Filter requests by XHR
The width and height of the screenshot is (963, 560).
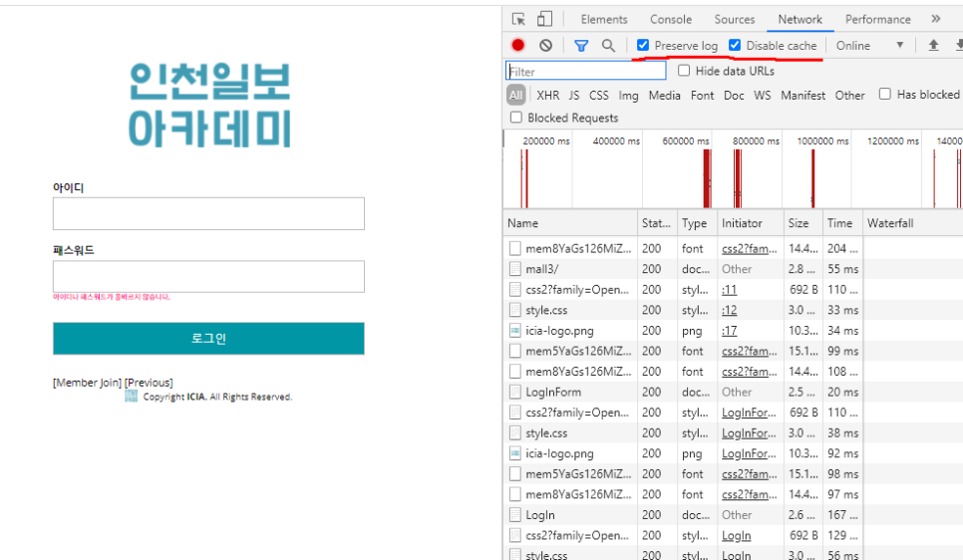tap(548, 96)
